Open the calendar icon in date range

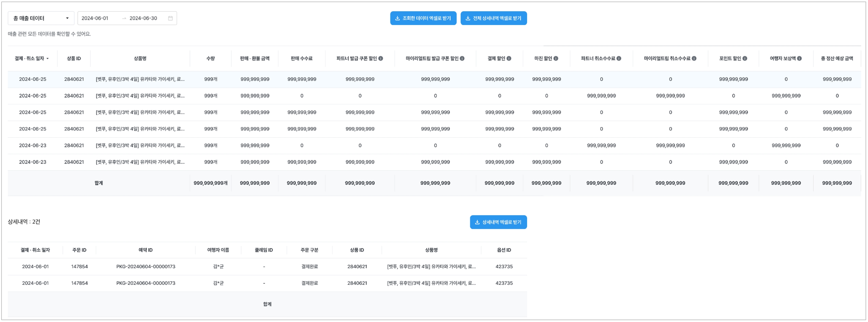click(x=170, y=18)
